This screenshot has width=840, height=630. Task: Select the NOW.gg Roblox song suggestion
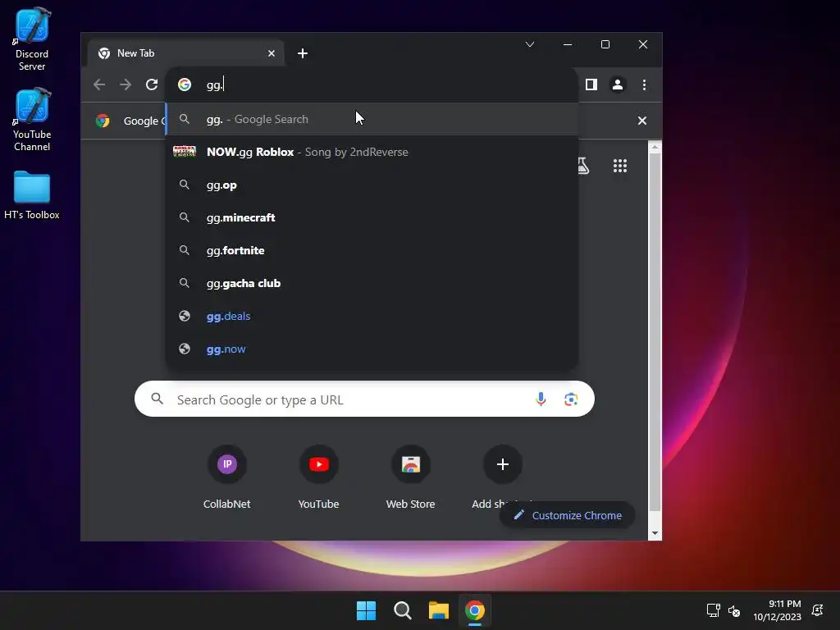coord(372,152)
